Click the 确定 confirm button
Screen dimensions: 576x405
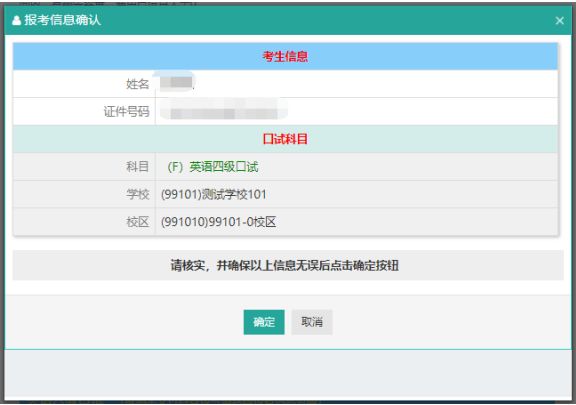click(264, 322)
